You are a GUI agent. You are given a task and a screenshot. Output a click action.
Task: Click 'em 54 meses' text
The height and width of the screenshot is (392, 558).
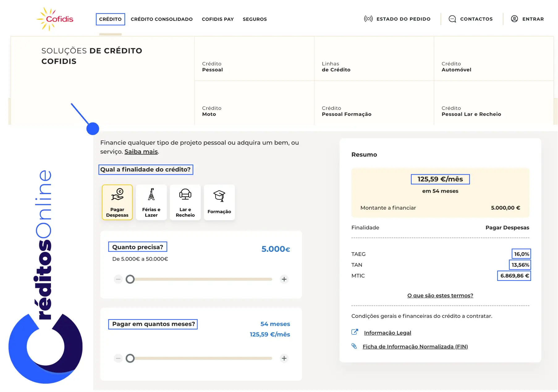coord(440,191)
